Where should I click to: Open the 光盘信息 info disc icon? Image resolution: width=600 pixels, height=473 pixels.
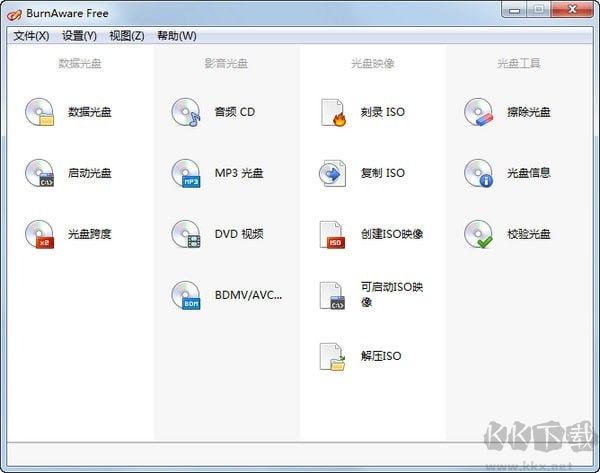pos(479,173)
